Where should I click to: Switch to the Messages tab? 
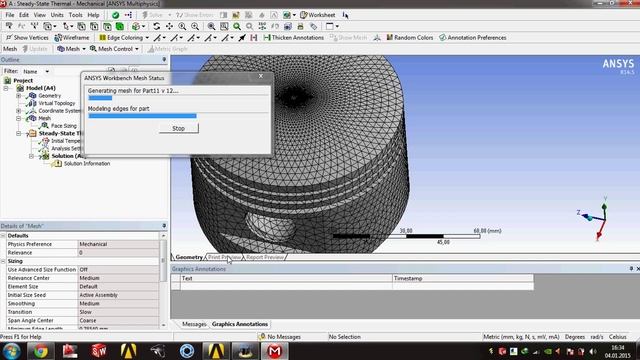pyautogui.click(x=194, y=324)
